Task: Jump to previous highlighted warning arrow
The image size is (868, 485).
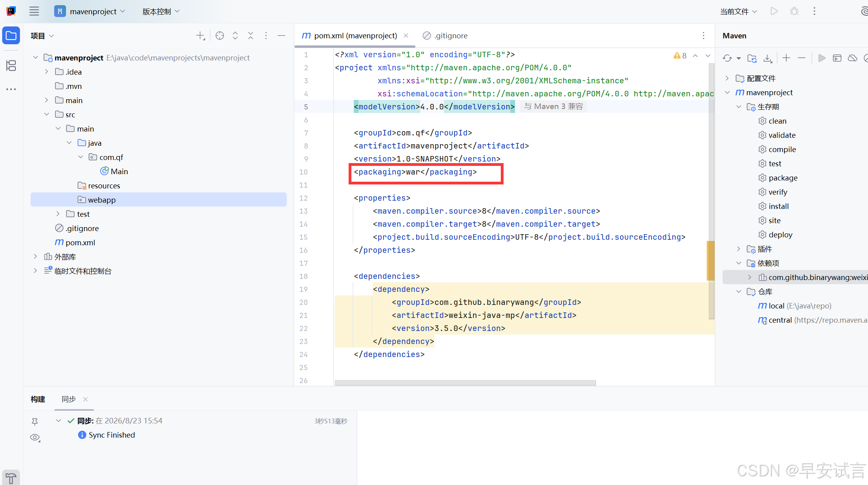Action: coord(695,56)
